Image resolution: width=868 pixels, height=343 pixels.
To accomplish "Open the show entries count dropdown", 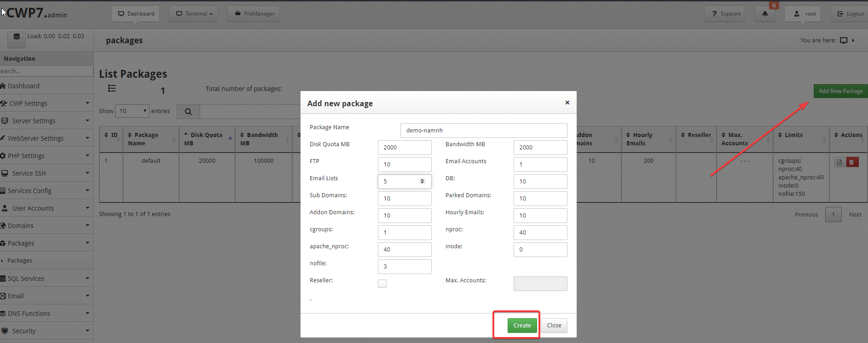I will [132, 111].
